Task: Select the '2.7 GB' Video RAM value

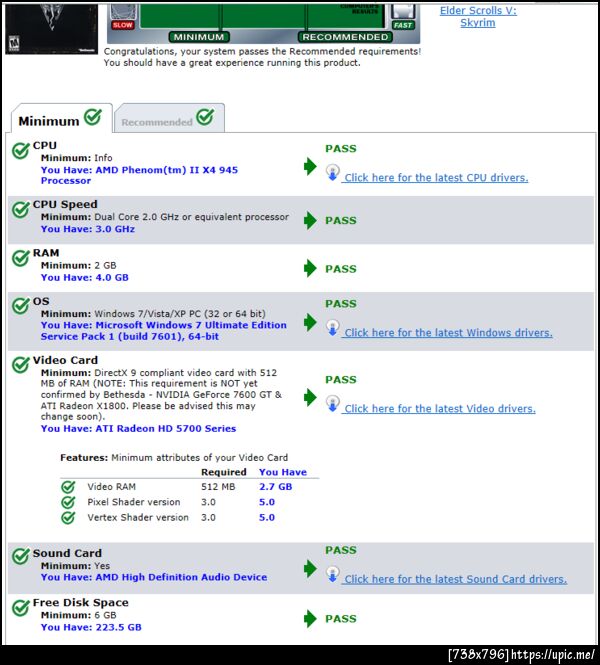Action: pos(276,487)
